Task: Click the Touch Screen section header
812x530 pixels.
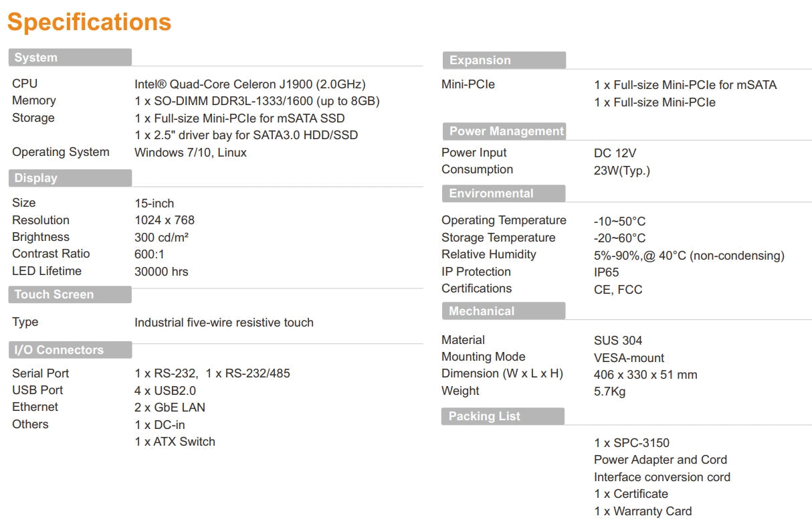Action: (x=54, y=294)
